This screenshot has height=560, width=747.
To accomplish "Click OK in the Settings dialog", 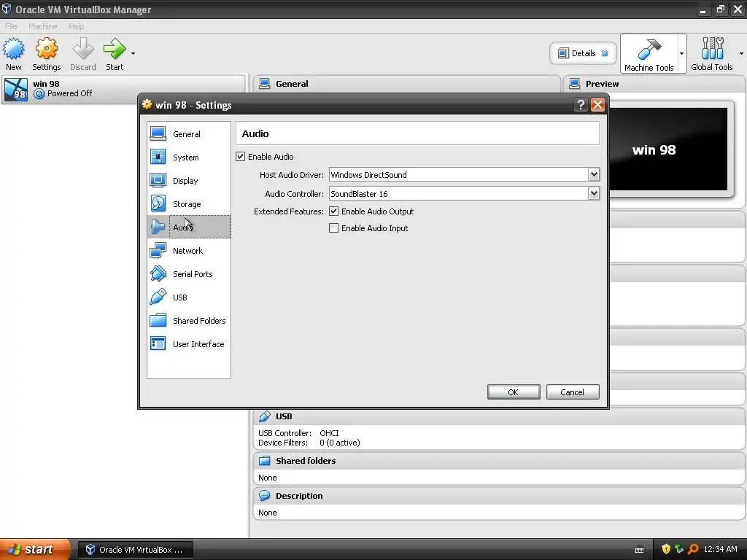I will coord(514,392).
